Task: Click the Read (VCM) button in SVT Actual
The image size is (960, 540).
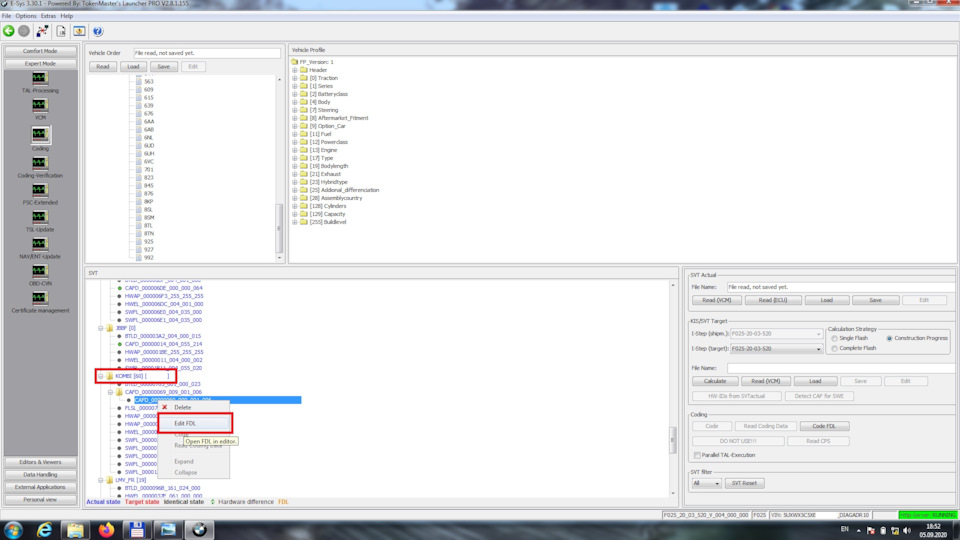Action: (717, 300)
